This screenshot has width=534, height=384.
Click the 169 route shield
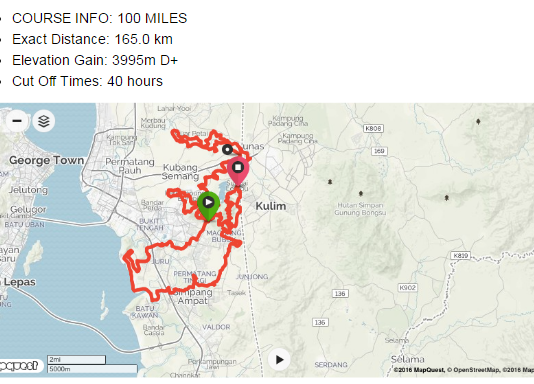379,151
